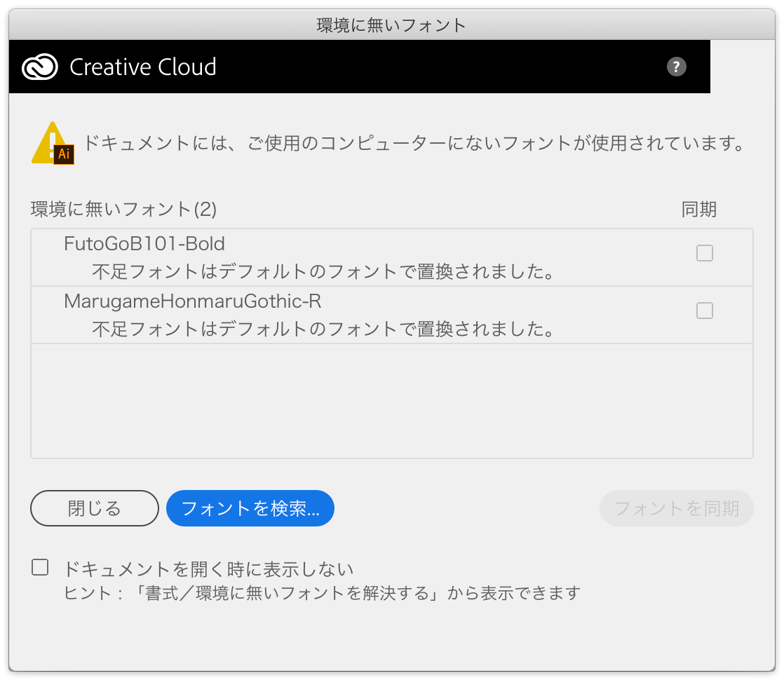Select the MarugameHonmaruGothic-R font name

[x=193, y=301]
